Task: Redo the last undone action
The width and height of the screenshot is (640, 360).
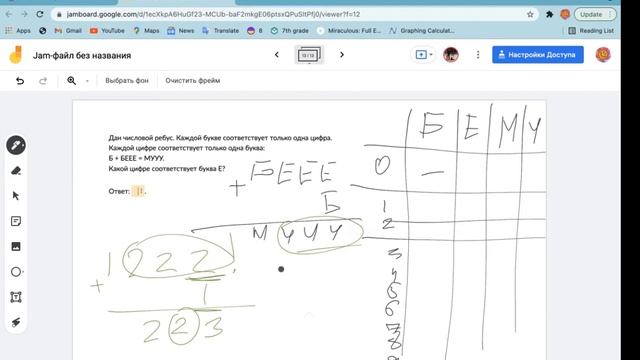Action: click(x=43, y=81)
